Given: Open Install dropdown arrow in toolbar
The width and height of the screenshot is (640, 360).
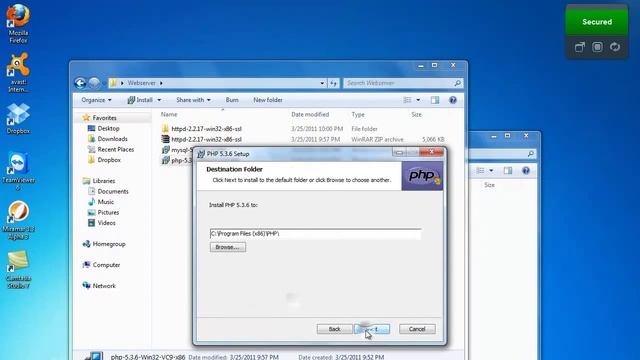Looking at the screenshot, I should click(159, 100).
